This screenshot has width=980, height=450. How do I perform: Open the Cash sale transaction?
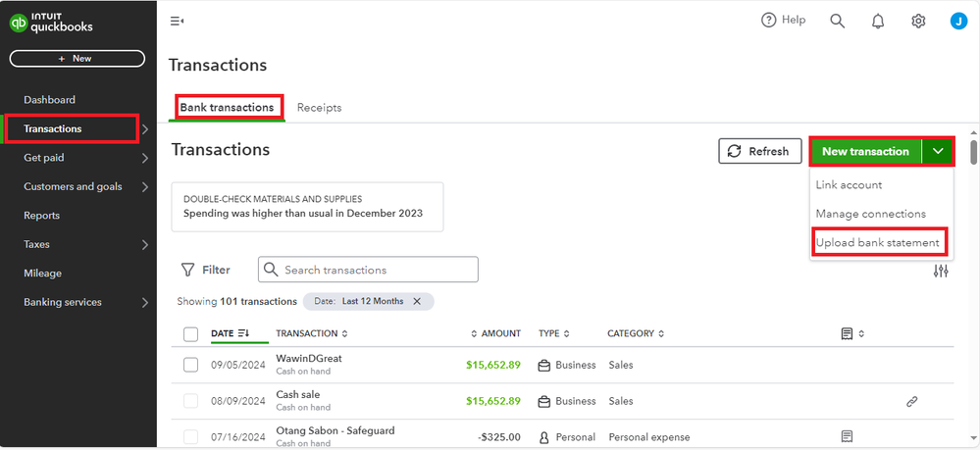[297, 395]
